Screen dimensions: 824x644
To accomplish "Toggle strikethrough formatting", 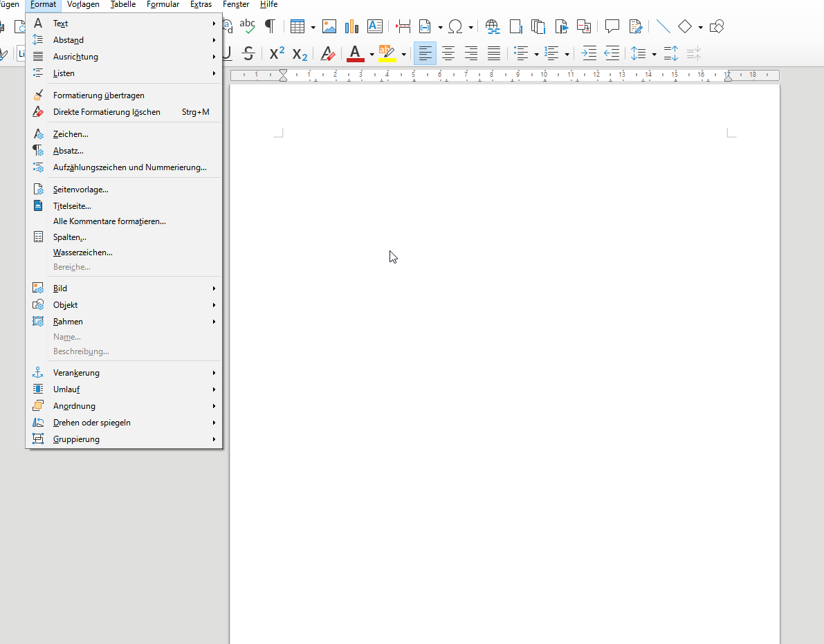I will (x=248, y=53).
